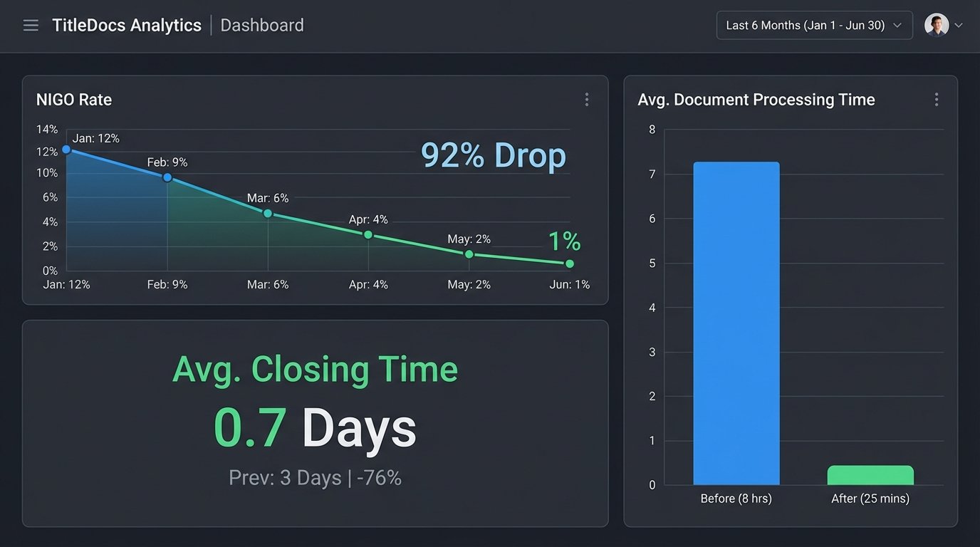Click the Prev: 3 Days | -76% text
Viewport: 980px width, 547px height.
point(316,477)
